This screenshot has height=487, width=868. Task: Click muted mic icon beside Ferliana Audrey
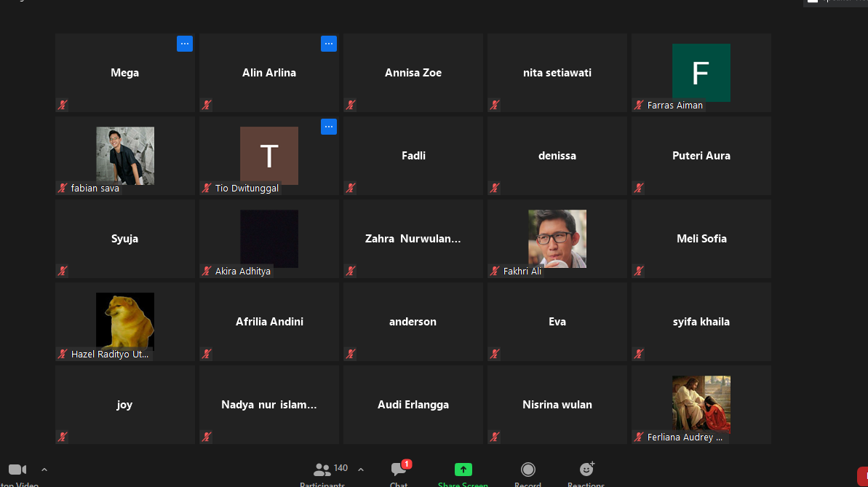click(x=638, y=437)
